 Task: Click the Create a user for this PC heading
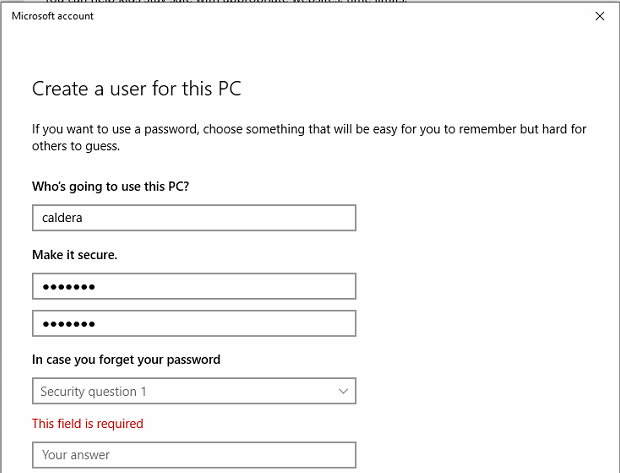tap(136, 88)
